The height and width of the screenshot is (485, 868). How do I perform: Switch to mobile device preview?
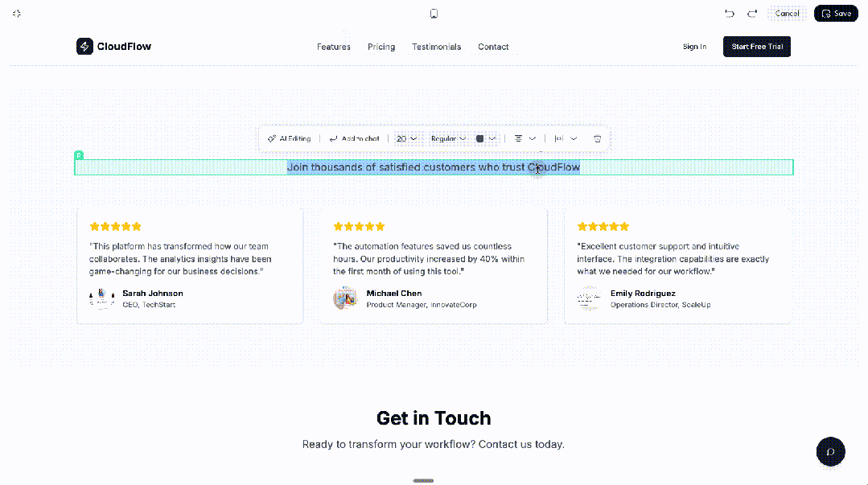pos(434,14)
